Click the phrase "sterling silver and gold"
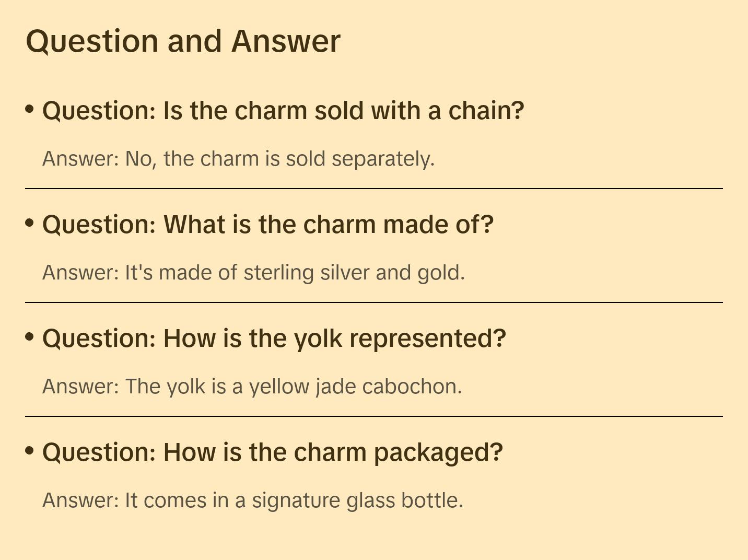748x560 pixels. click(353, 273)
